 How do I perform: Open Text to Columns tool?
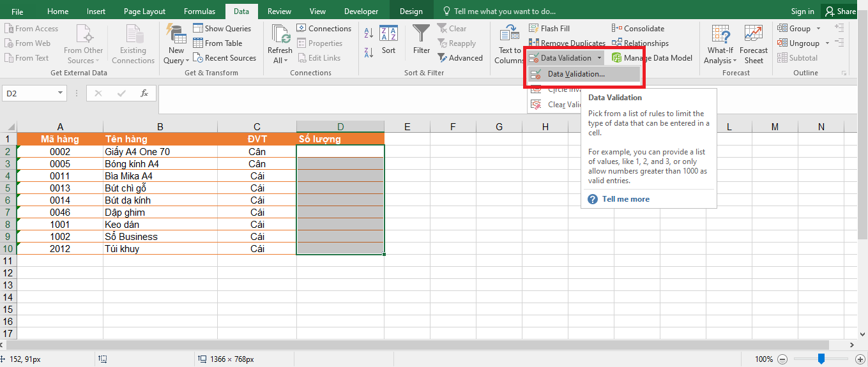tap(509, 33)
